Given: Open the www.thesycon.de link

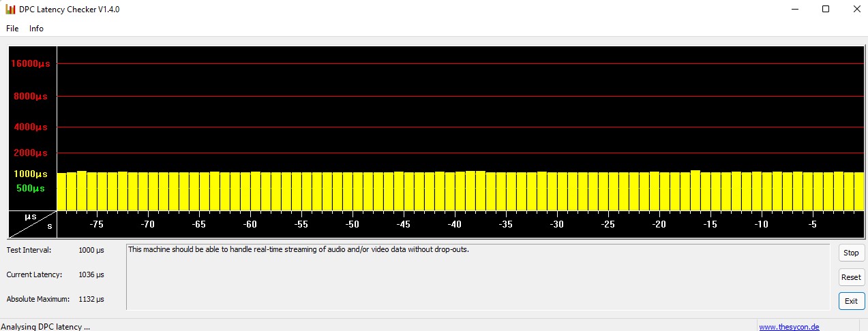Looking at the screenshot, I should [x=789, y=327].
